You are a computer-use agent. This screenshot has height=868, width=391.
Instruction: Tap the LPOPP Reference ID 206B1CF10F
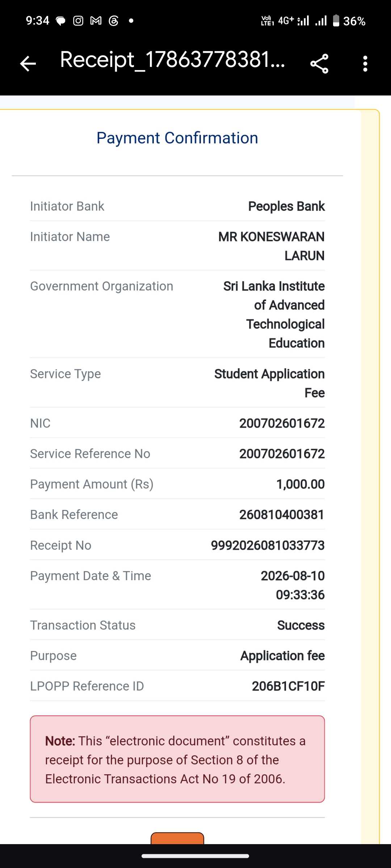click(288, 686)
